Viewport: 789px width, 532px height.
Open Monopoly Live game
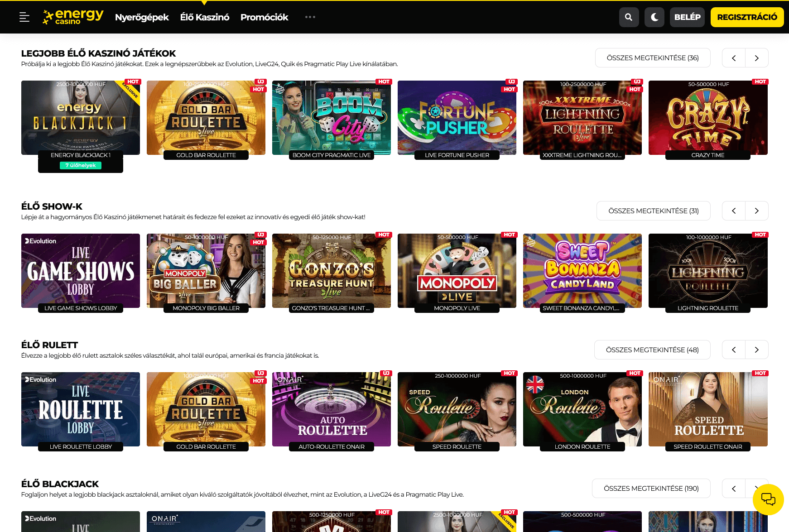(457, 271)
